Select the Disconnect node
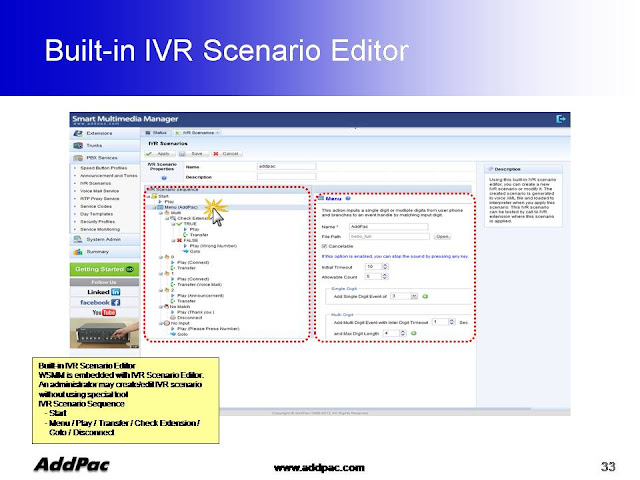The width and height of the screenshot is (640, 480). [x=186, y=318]
